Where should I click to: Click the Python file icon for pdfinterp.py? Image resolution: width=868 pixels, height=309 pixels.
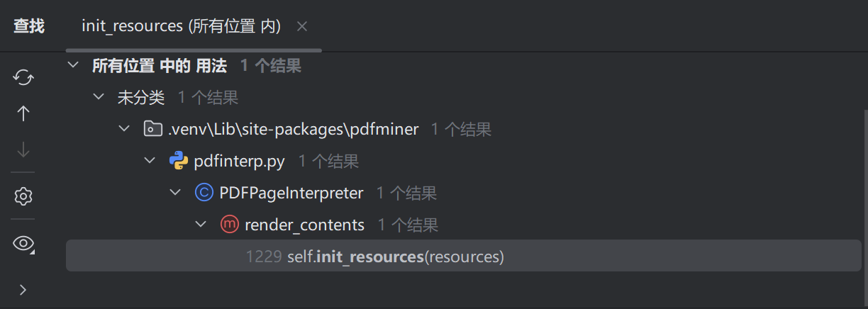[x=178, y=161]
